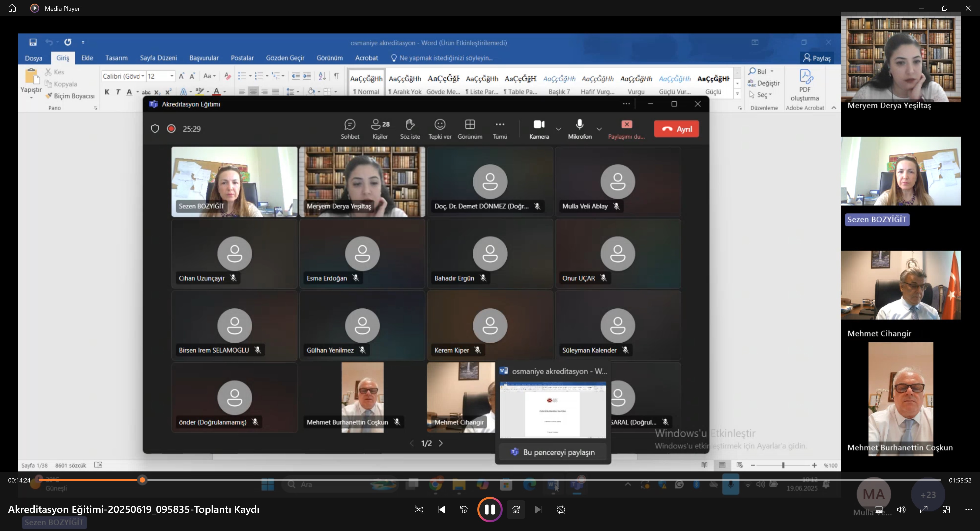Click the Save icon in Word toolbar
The image size is (980, 531).
tap(33, 42)
